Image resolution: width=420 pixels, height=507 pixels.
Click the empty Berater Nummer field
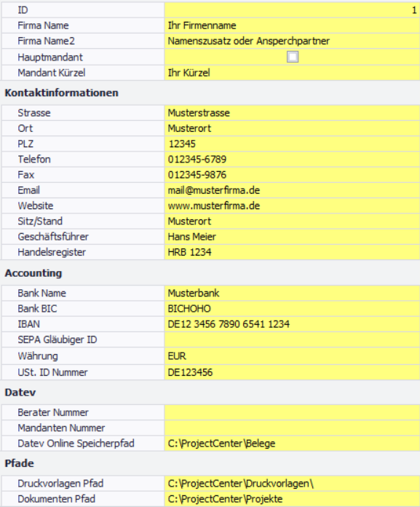292,412
